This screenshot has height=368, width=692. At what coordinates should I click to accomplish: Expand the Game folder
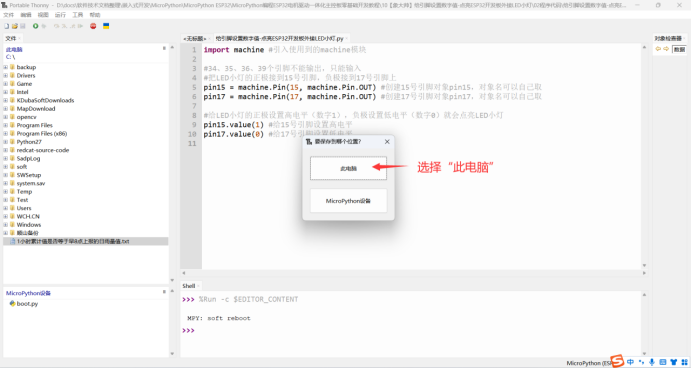pos(6,84)
